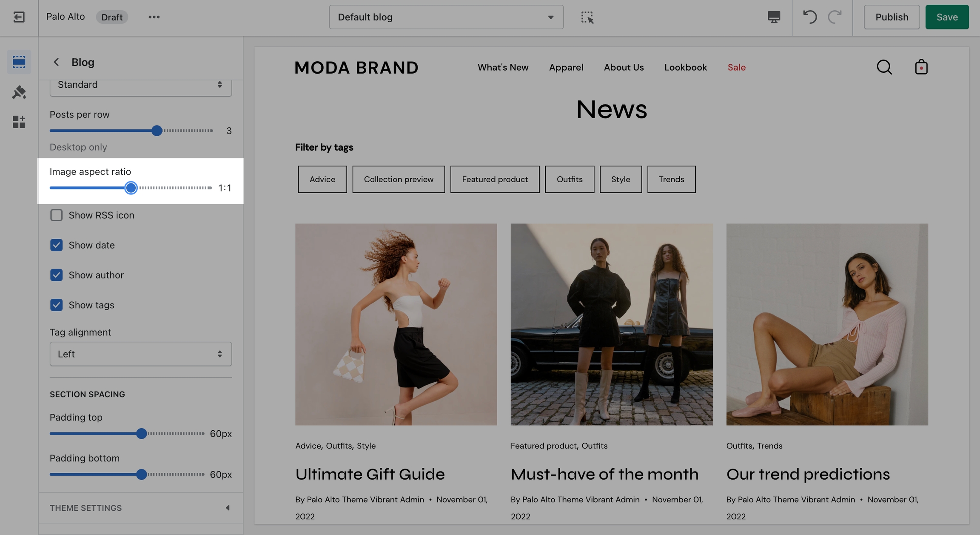Open the three-dot more actions menu

(x=154, y=17)
